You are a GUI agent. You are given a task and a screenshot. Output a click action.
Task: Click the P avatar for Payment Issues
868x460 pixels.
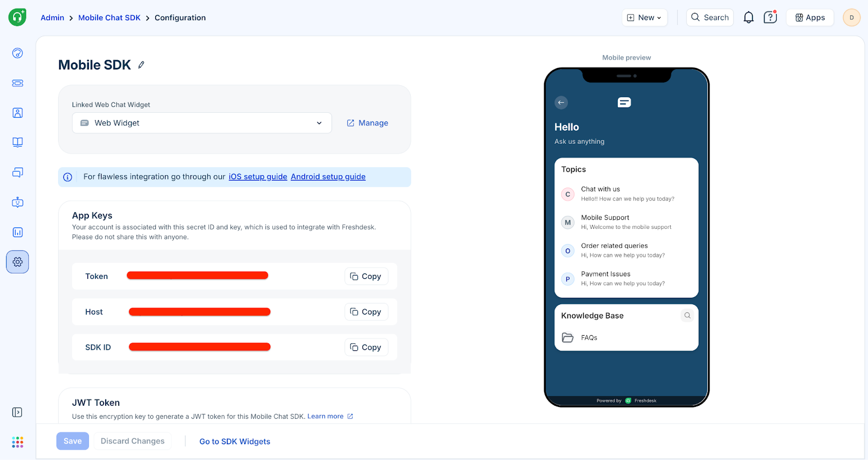pos(568,279)
